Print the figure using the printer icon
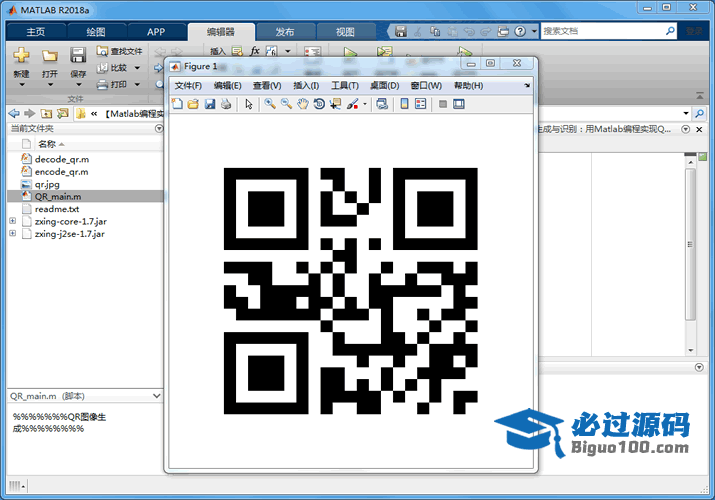715x500 pixels. point(226,104)
